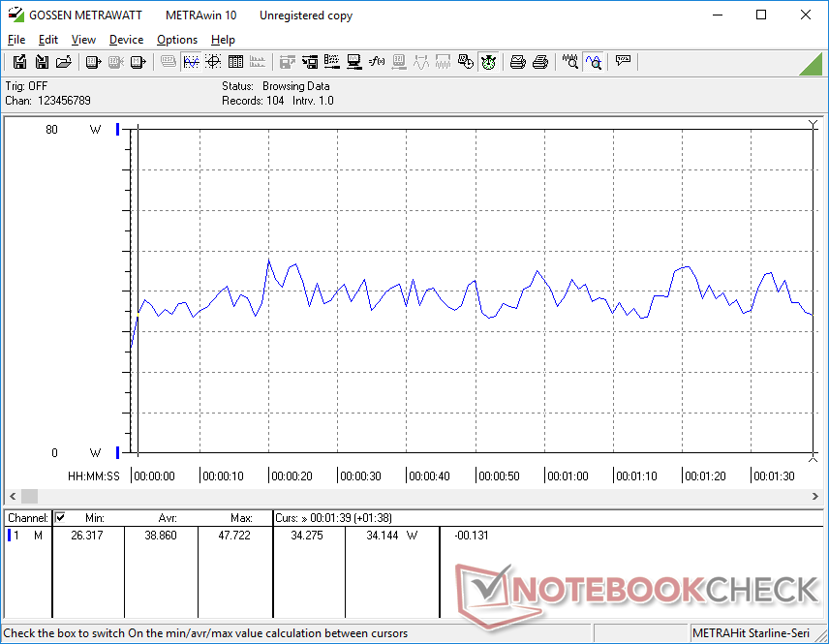Click the Chan: 123456789 label
The image size is (829, 644).
48,101
